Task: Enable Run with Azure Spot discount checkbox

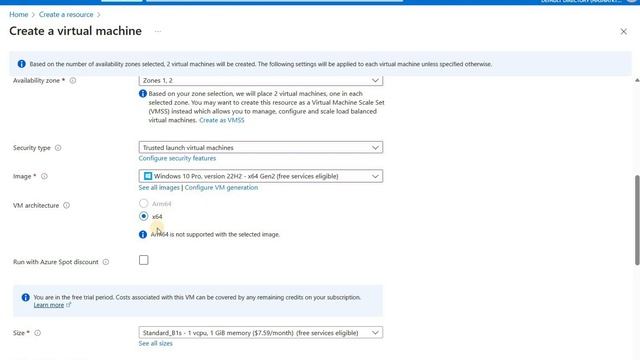Action: click(144, 260)
